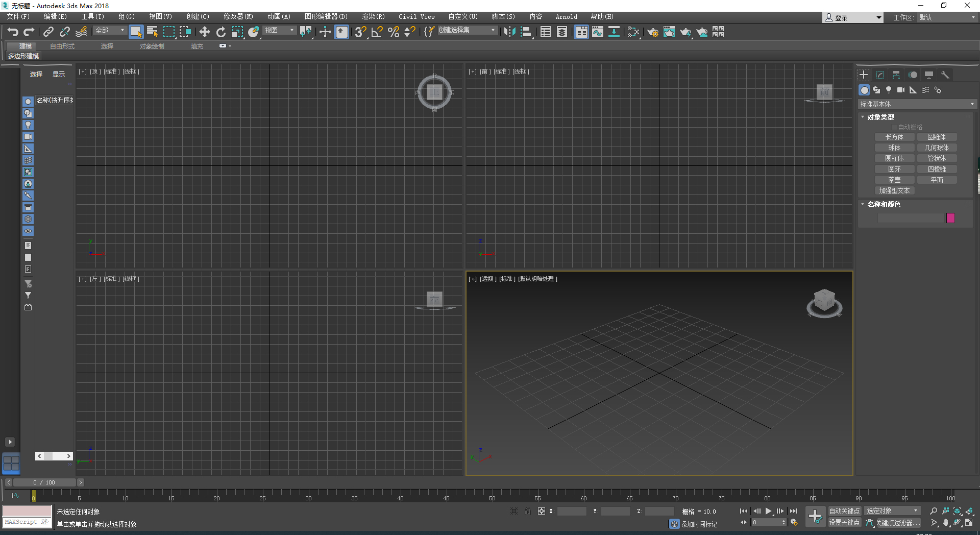The image size is (980, 535).
Task: Choose the Select and Scale tool
Action: (x=237, y=32)
